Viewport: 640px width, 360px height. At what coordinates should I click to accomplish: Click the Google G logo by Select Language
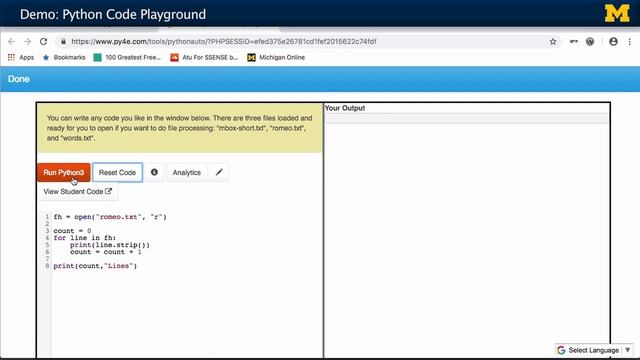point(561,350)
